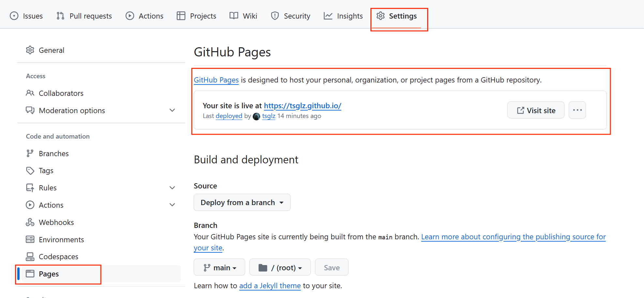This screenshot has width=644, height=298.
Task: Select Tags in the sidebar
Action: tap(46, 171)
